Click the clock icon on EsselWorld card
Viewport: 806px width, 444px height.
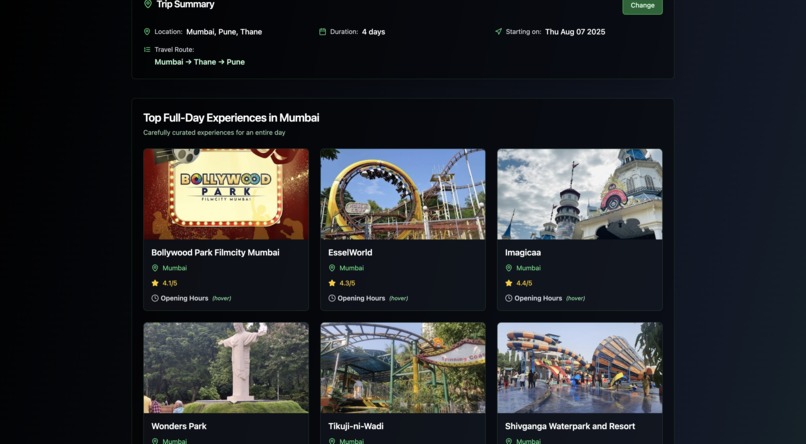(332, 299)
